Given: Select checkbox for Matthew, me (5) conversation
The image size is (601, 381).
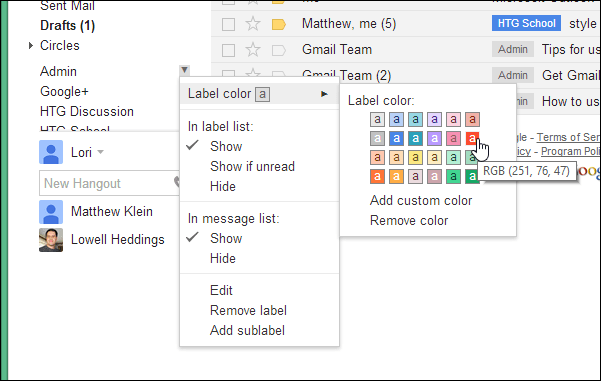Looking at the screenshot, I should [x=228, y=25].
